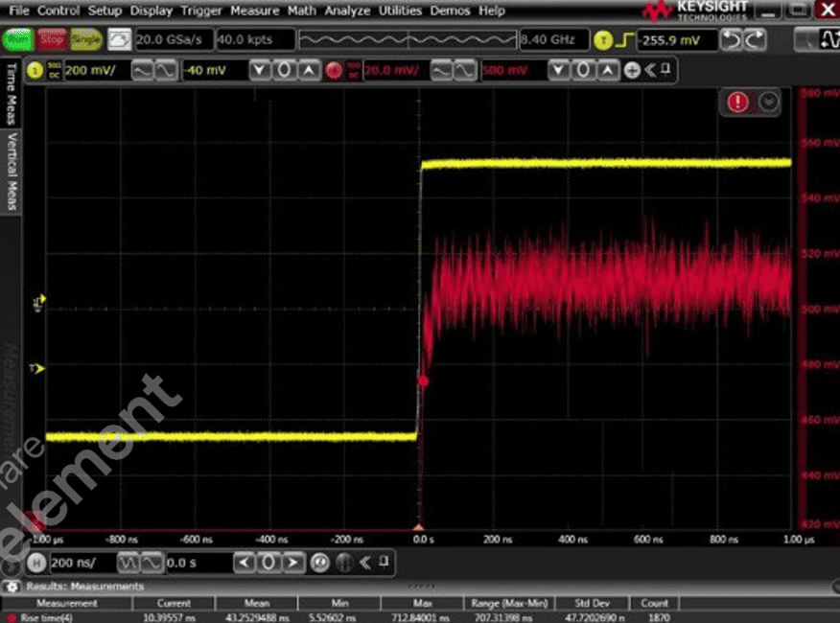Click the redo arrow icon

tap(756, 40)
